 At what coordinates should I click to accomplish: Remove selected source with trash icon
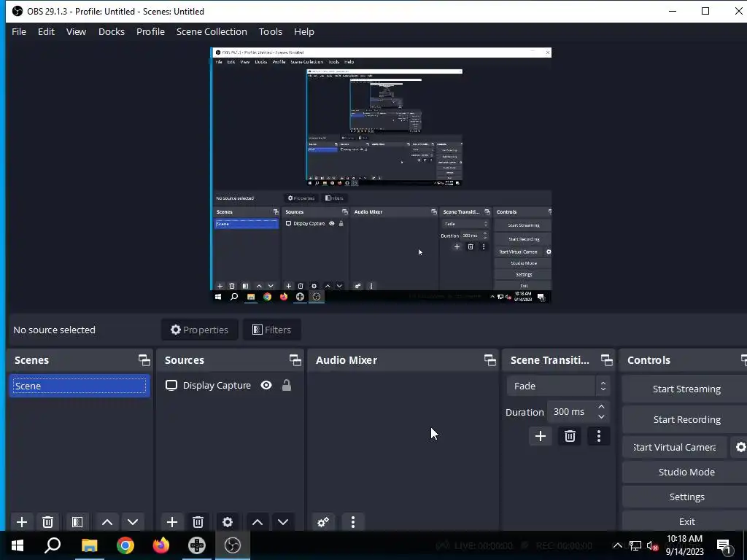click(x=198, y=522)
